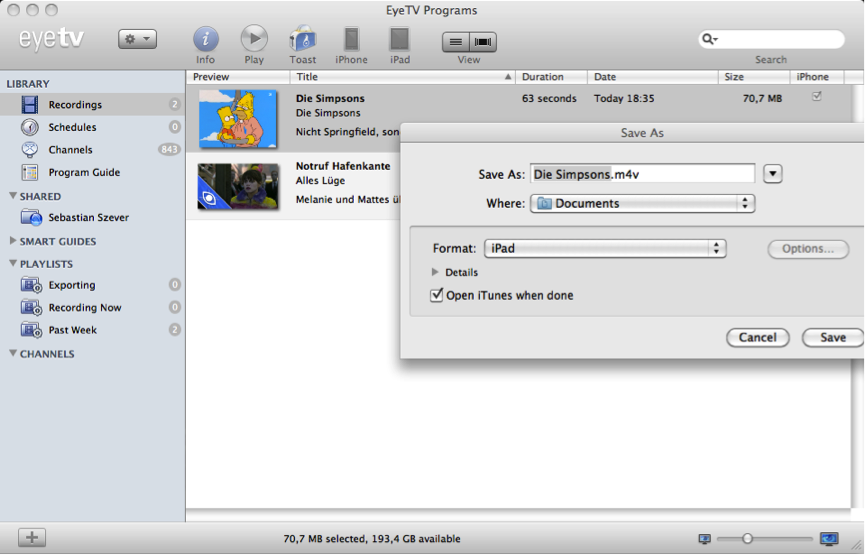Open the Info toolbar icon
Viewport: 865px width, 555px height.
tap(205, 40)
